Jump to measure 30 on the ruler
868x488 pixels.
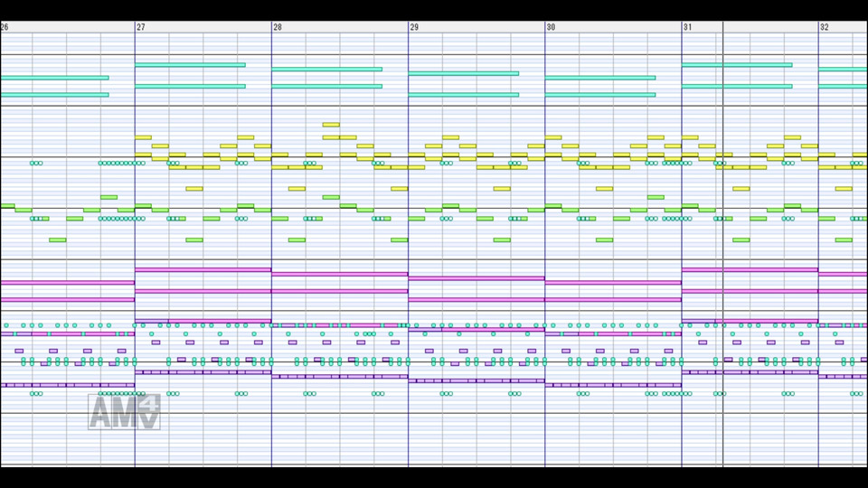(552, 27)
